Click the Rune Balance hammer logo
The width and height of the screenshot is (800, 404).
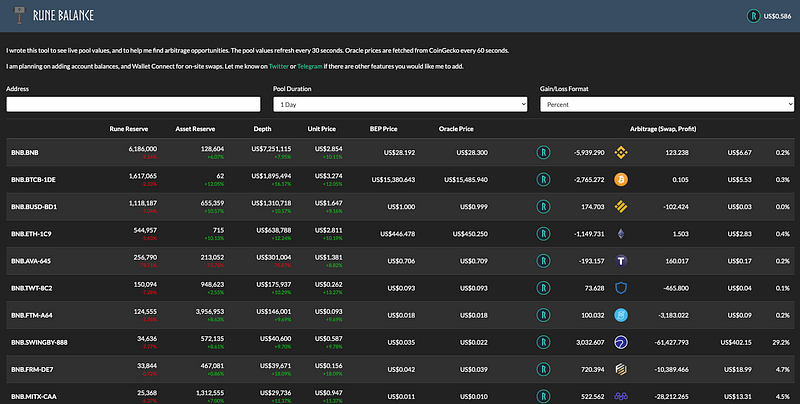[x=19, y=15]
